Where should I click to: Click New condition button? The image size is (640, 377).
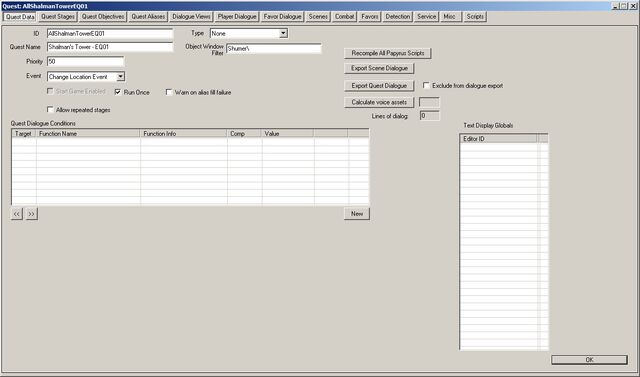[x=357, y=214]
